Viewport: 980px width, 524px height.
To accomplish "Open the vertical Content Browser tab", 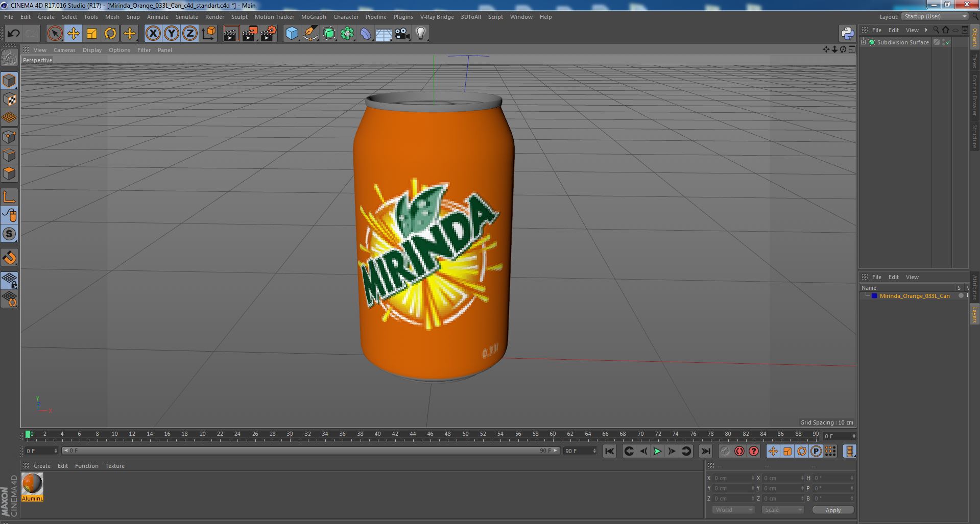I will click(974, 95).
